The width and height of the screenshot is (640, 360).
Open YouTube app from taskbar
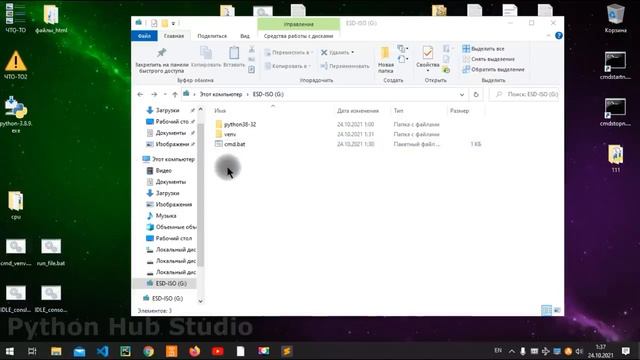point(218,351)
